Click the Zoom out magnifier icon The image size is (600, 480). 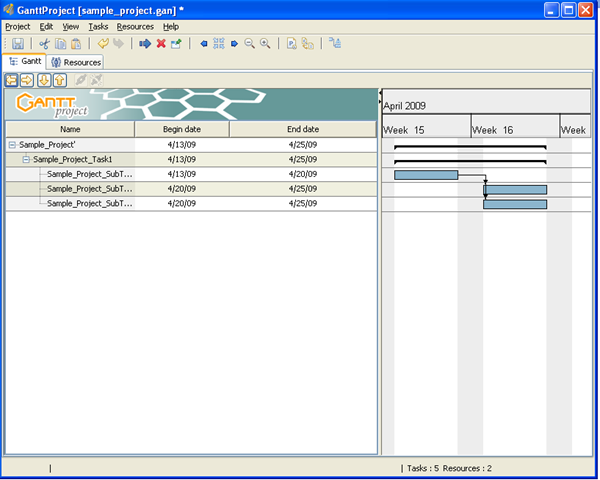tap(249, 44)
